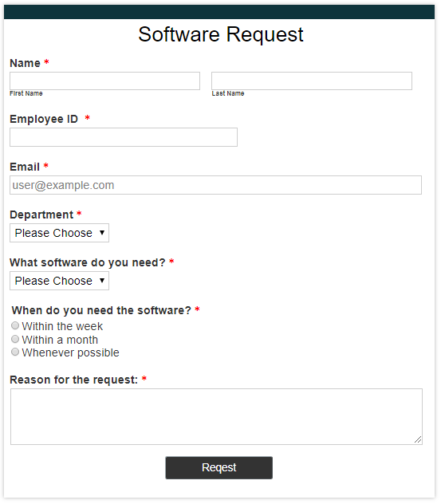Image resolution: width=441 pixels, height=504 pixels.
Task: Select the 'Whenever possible' radio button
Action: point(15,352)
